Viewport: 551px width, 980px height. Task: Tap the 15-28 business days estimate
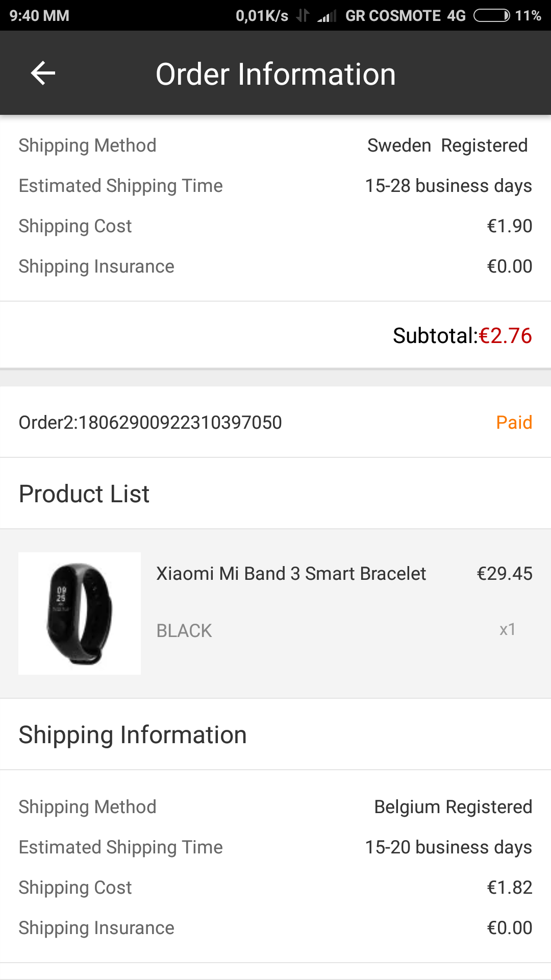448,186
